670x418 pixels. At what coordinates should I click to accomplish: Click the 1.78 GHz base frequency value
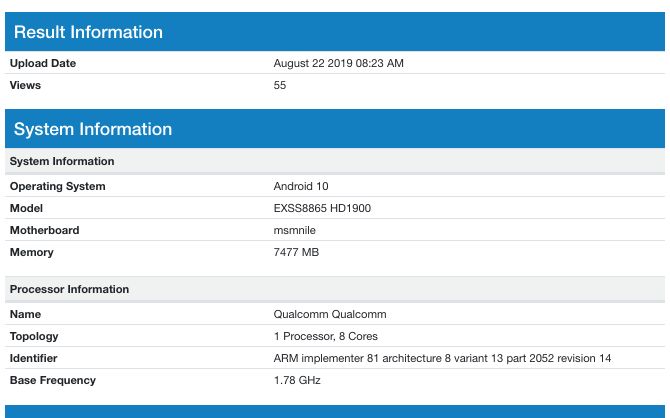[297, 381]
